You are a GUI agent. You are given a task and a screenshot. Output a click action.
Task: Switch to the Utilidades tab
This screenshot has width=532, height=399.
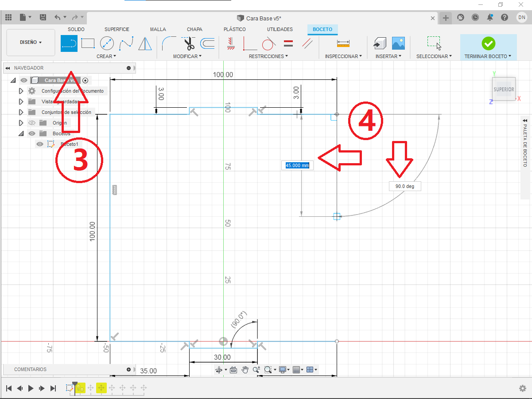280,29
